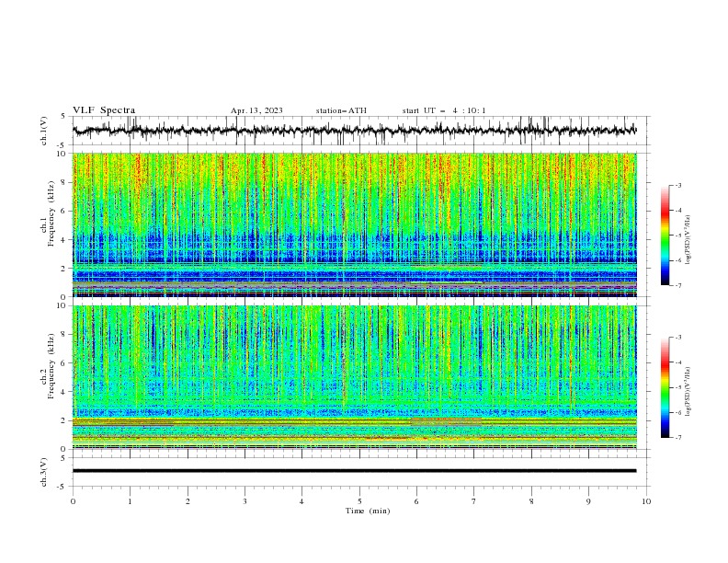Click time axis tick label "6"
The image size is (728, 563).
pos(416,501)
